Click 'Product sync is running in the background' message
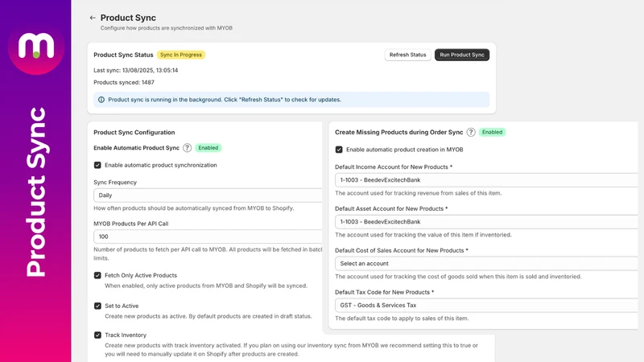 point(225,100)
